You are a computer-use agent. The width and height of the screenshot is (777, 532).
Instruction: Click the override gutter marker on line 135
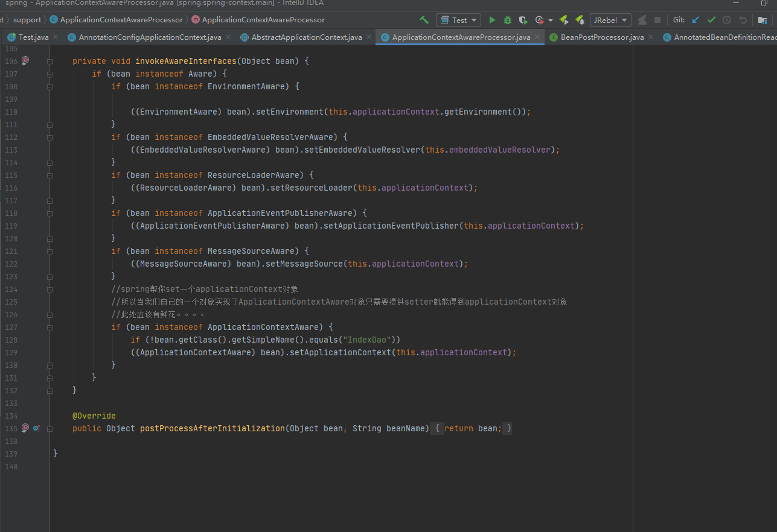(36, 428)
